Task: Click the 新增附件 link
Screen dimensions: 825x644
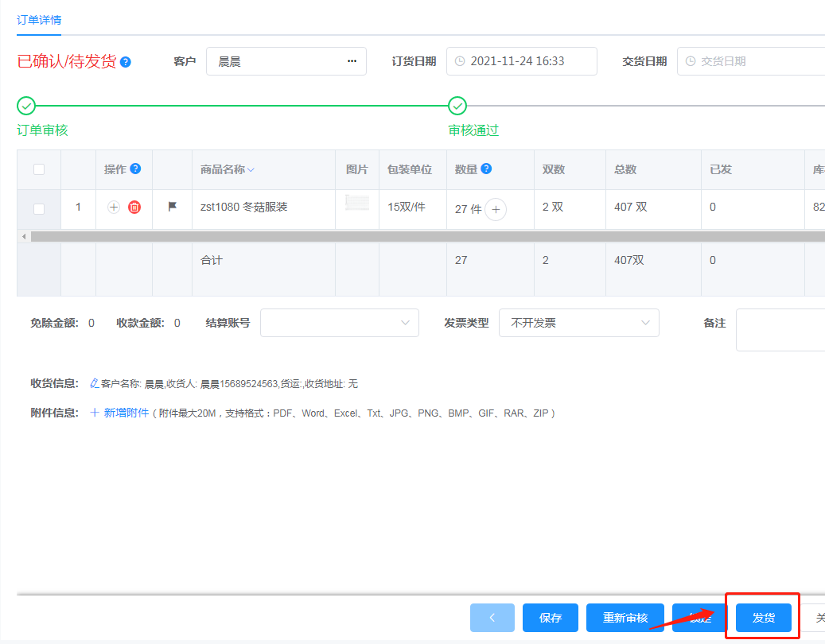Action: pos(120,413)
